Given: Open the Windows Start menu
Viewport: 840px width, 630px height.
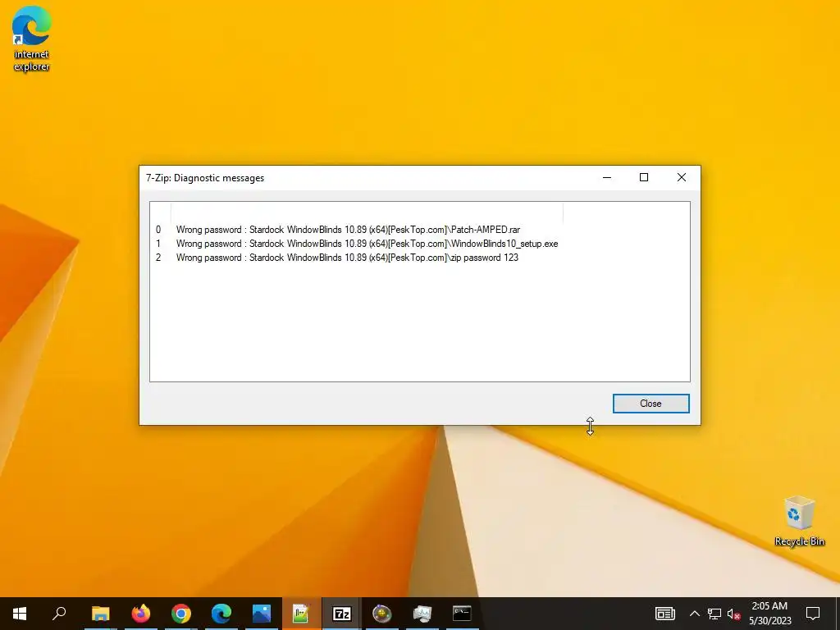Looking at the screenshot, I should point(20,614).
